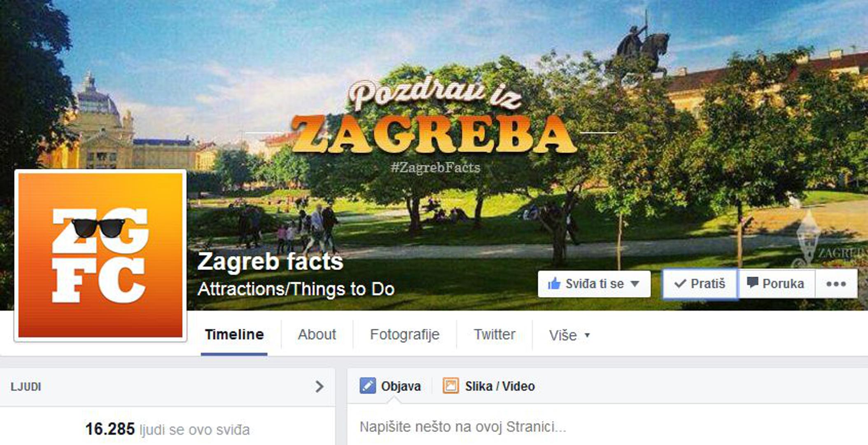Open the three-dots more options button

pos(836,284)
